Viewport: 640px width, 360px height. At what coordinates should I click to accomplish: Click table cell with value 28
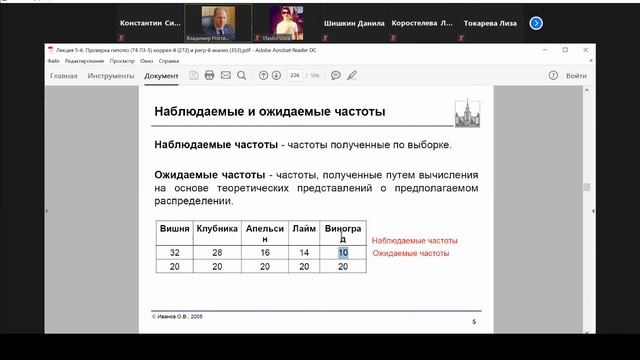click(217, 253)
